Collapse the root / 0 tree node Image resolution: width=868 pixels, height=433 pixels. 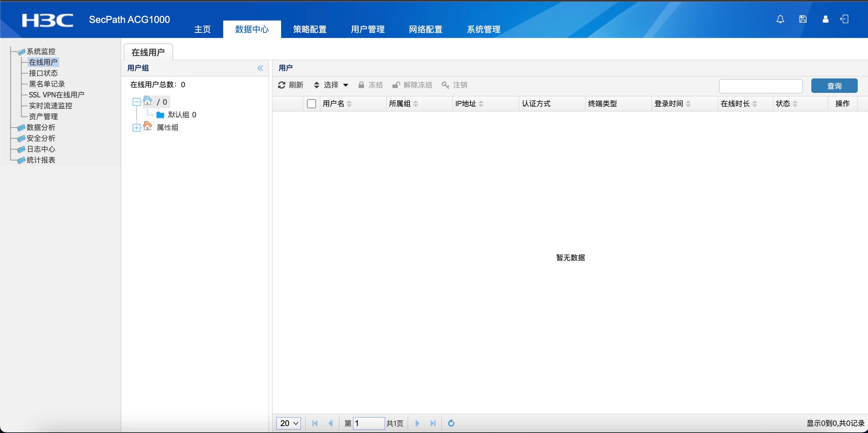tap(136, 102)
